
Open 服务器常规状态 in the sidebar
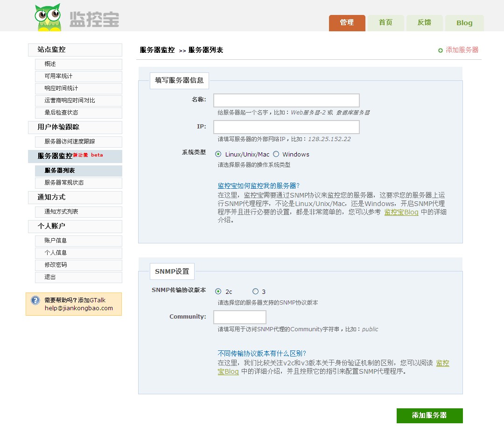[x=78, y=183]
